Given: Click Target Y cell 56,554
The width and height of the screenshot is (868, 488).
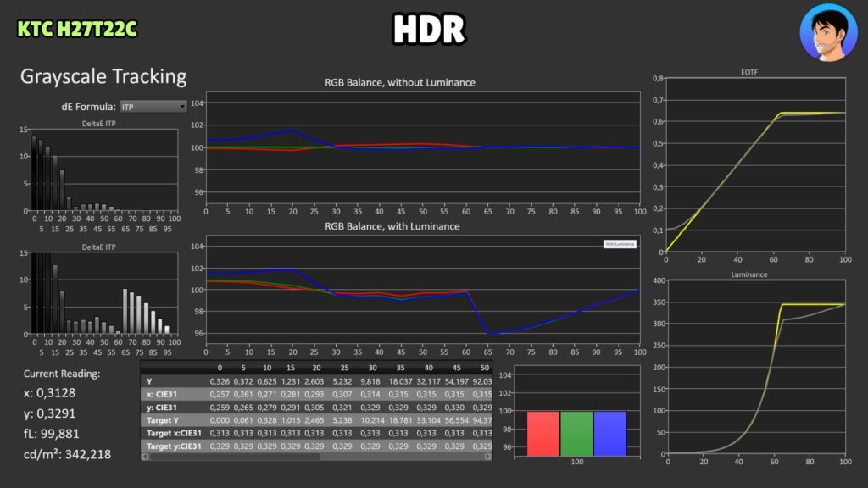Looking at the screenshot, I should 457,420.
